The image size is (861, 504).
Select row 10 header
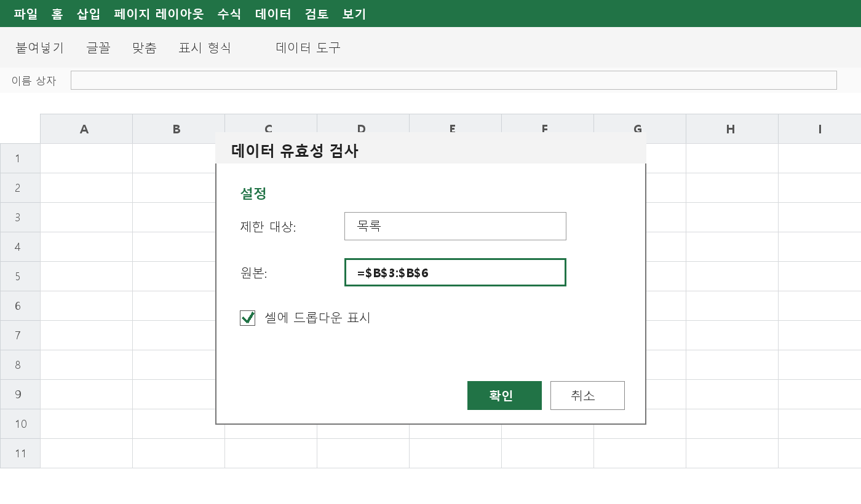click(x=20, y=423)
